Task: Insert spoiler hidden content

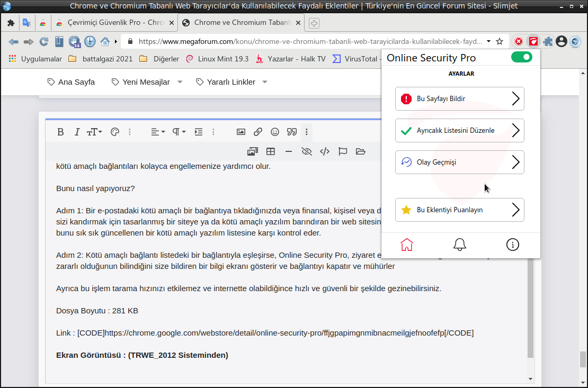Action: [x=306, y=151]
